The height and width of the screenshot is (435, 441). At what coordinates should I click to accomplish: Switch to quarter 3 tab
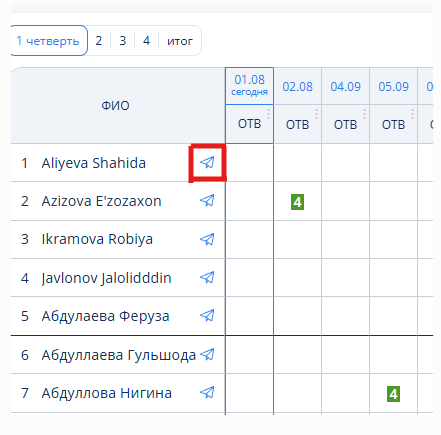click(x=123, y=41)
